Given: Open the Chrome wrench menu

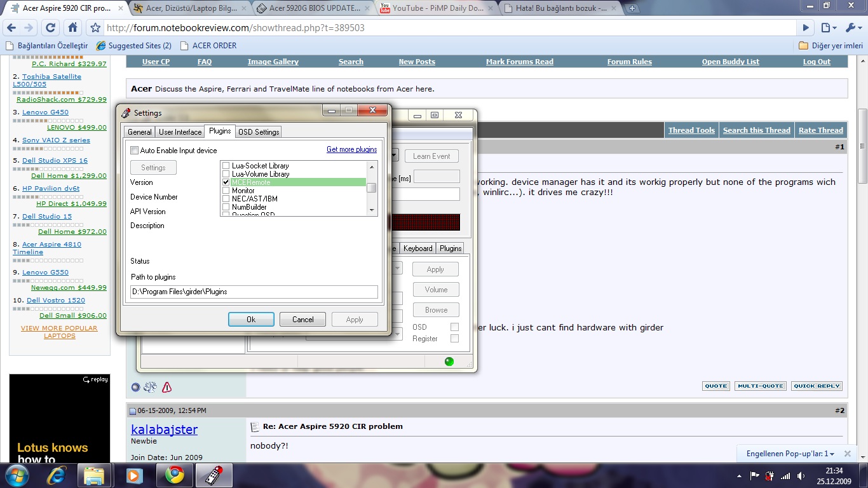Looking at the screenshot, I should (x=853, y=28).
